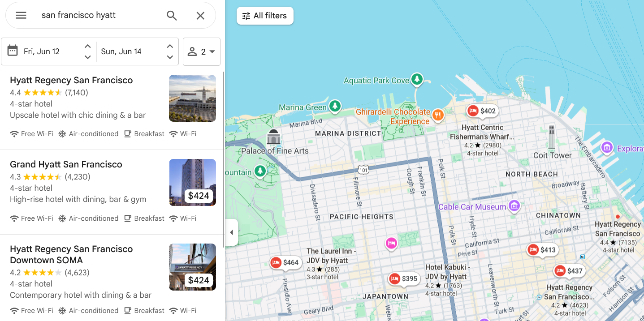This screenshot has height=321, width=644.
Task: Open Hyatt Regency San Francisco Downtown SOMA listing
Action: [x=71, y=254]
